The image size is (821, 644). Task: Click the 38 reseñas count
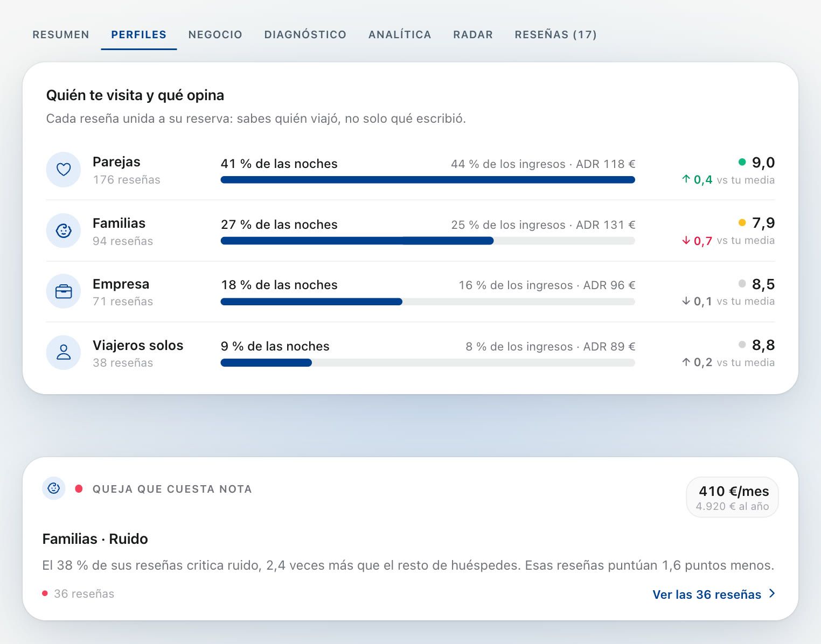(123, 363)
